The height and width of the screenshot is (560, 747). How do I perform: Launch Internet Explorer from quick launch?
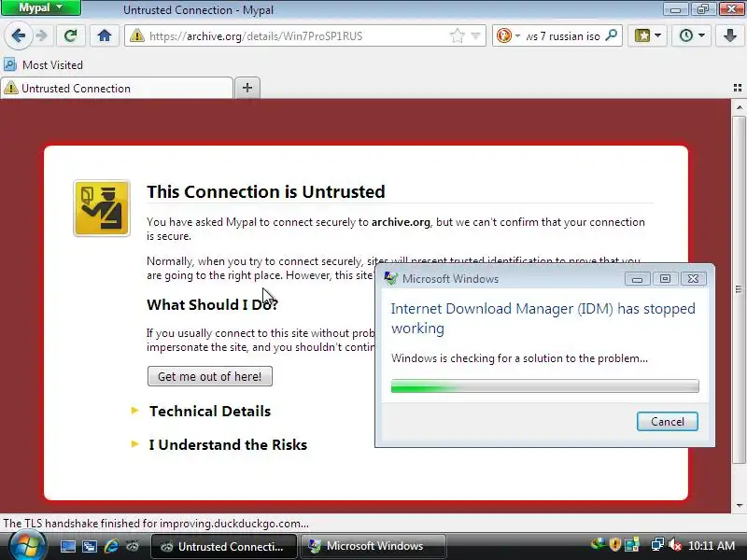point(110,546)
